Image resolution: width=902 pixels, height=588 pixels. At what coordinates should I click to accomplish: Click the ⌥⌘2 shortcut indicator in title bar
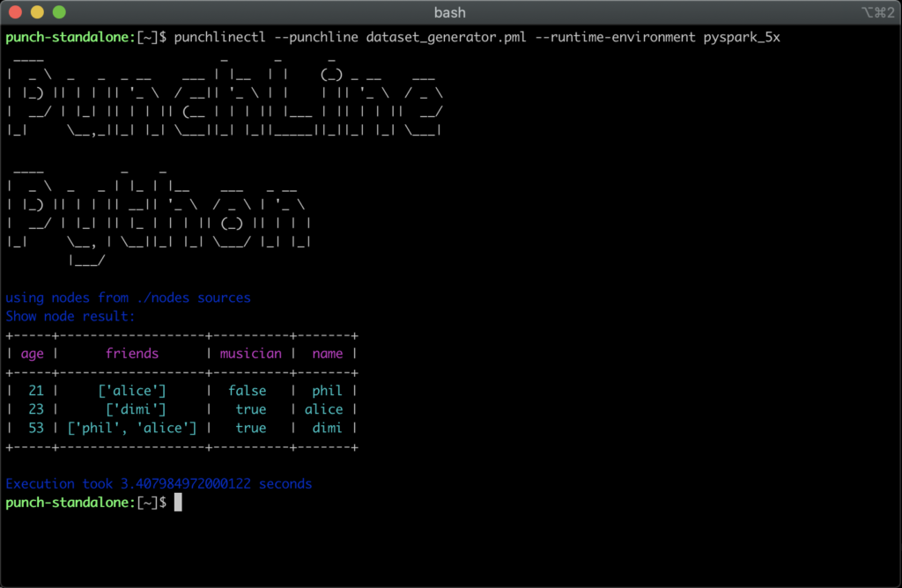(x=878, y=12)
